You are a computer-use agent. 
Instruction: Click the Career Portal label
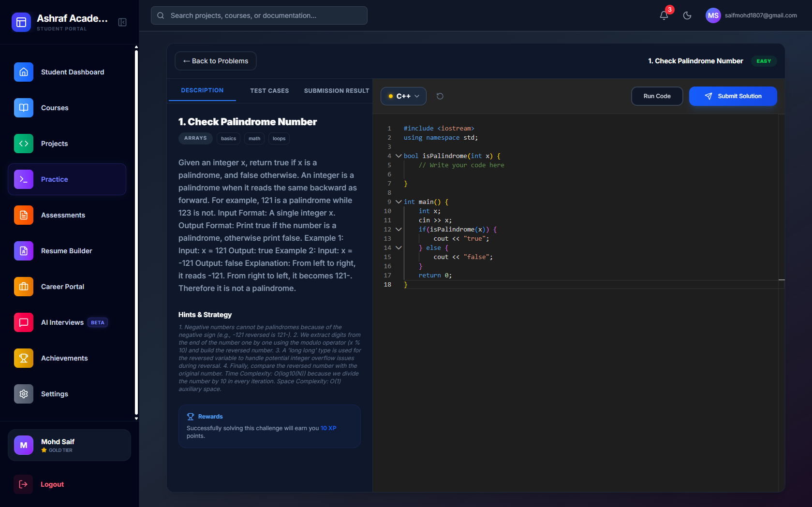(x=63, y=287)
